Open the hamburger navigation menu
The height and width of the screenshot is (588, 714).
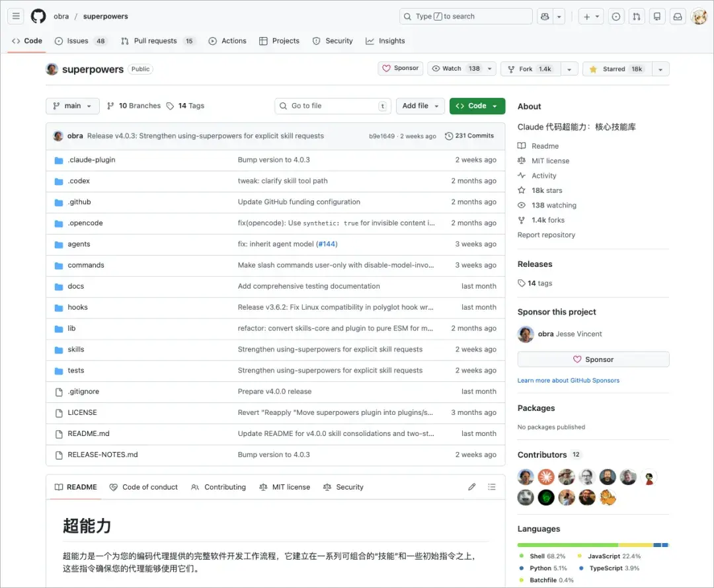tap(17, 17)
